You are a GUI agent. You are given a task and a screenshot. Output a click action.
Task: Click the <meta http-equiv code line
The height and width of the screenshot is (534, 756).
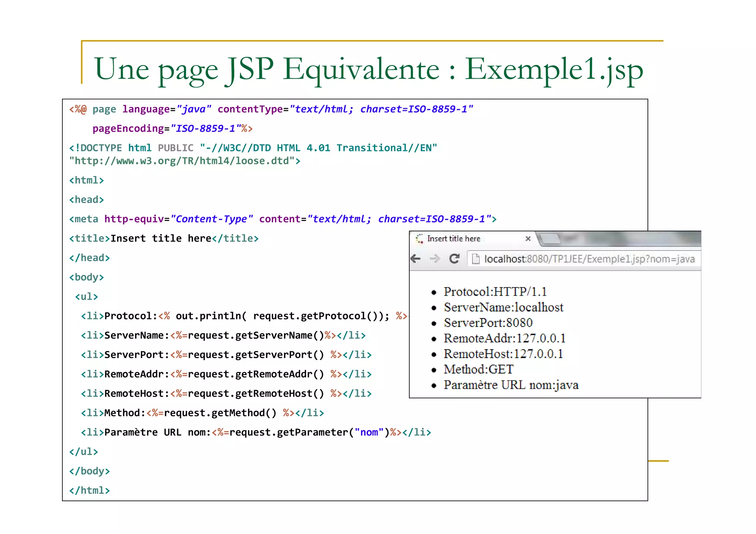click(283, 219)
